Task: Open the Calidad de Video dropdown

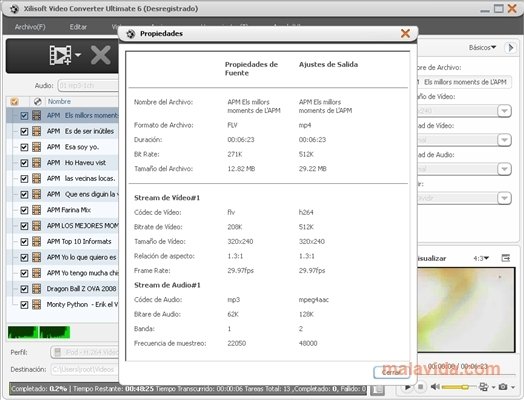Action: click(x=504, y=140)
